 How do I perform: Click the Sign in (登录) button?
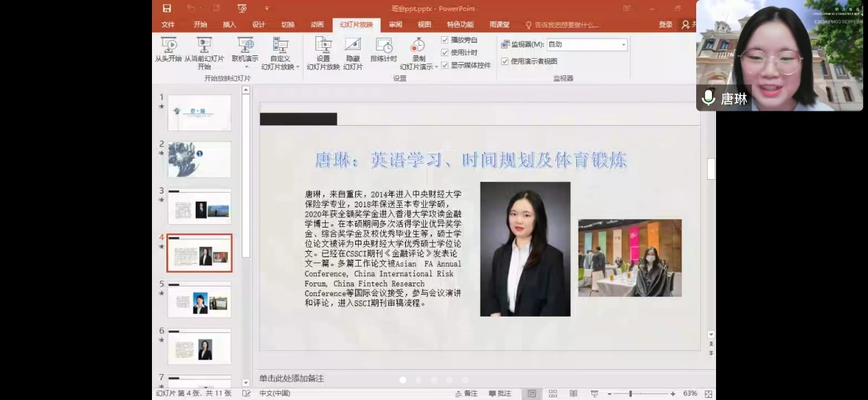(x=665, y=25)
